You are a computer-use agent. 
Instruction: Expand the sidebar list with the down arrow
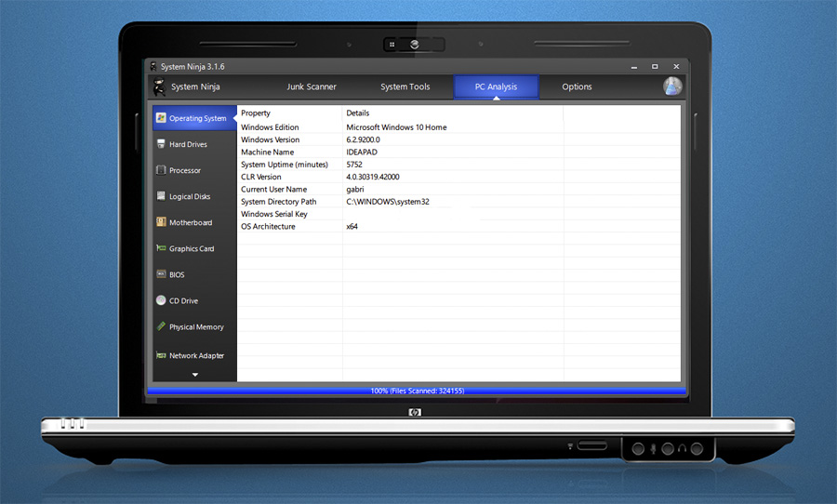click(195, 375)
